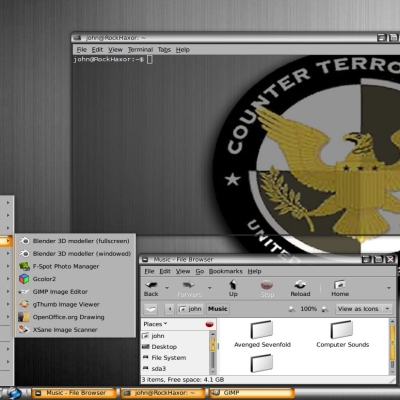Open File Browser Go menu

click(x=200, y=271)
